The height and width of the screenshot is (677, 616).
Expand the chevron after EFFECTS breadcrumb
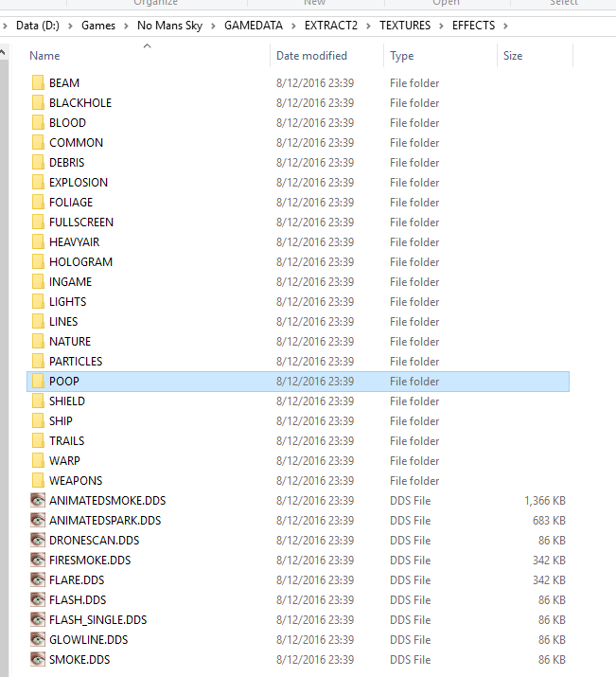[x=505, y=26]
